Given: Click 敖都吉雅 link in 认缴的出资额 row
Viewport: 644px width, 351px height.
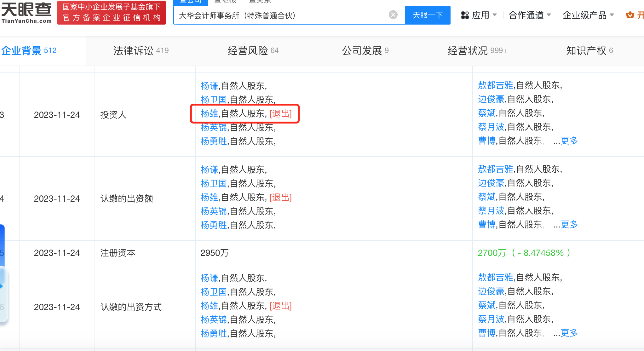Looking at the screenshot, I should (x=495, y=169).
